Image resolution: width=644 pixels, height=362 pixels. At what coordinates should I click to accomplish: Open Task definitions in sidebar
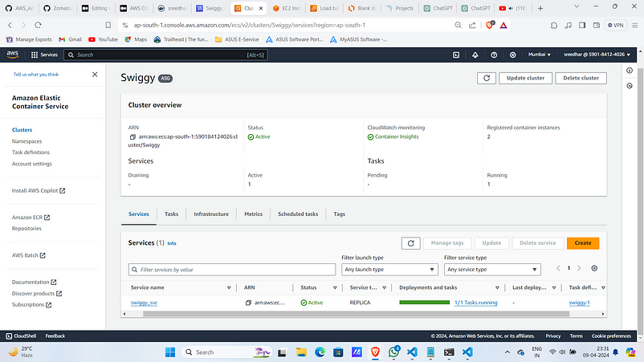pos(31,153)
